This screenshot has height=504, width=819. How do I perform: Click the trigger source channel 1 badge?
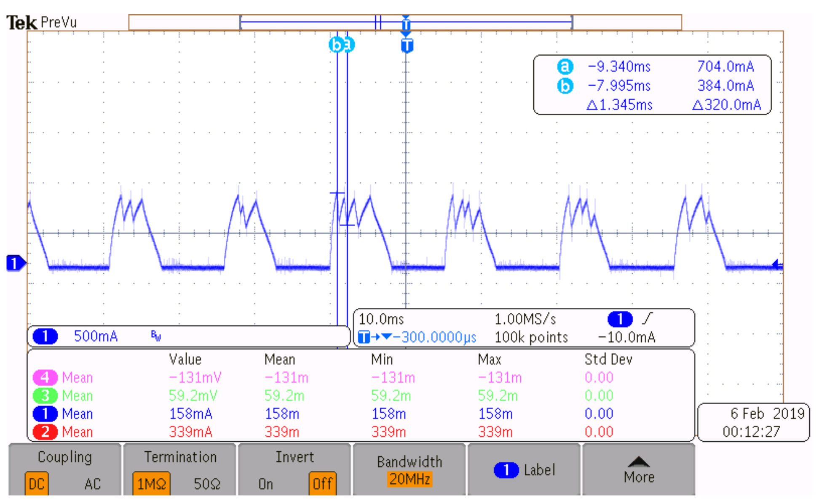point(620,319)
